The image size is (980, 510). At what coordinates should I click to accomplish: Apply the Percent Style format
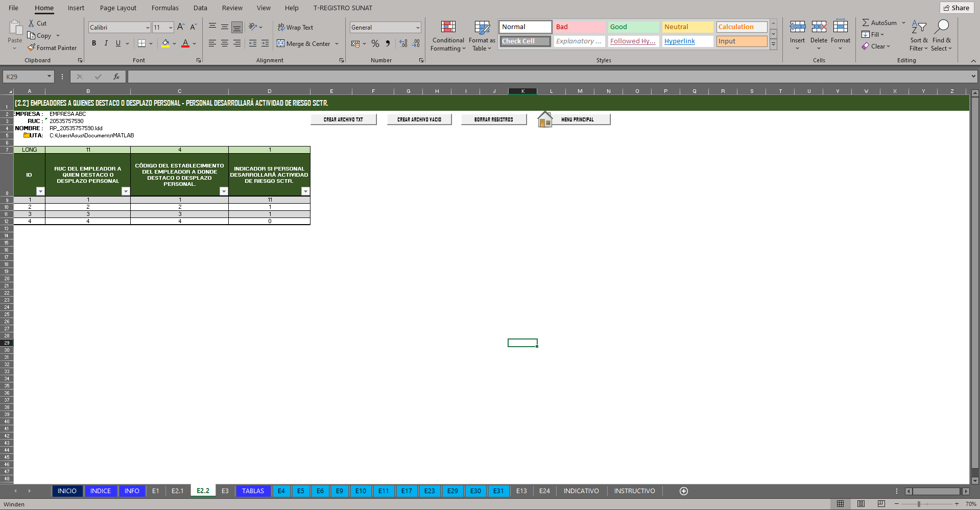pos(375,44)
